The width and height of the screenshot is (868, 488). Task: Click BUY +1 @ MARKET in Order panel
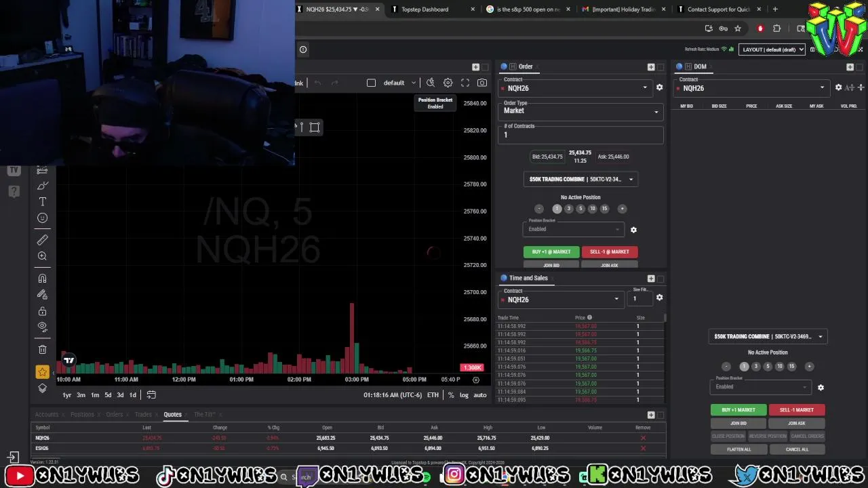(x=551, y=252)
